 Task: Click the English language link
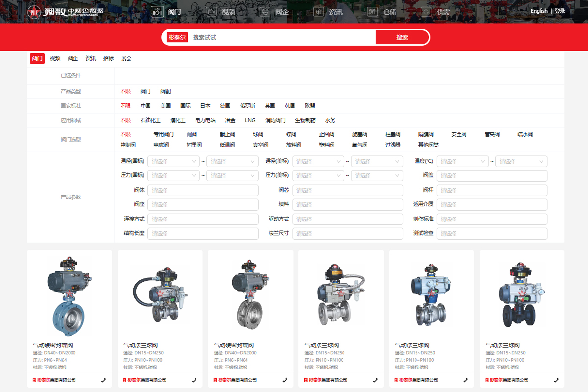point(539,11)
